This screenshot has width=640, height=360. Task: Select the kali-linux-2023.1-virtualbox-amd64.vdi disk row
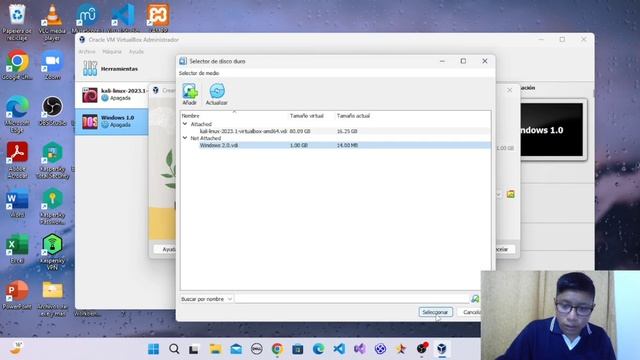(336, 131)
